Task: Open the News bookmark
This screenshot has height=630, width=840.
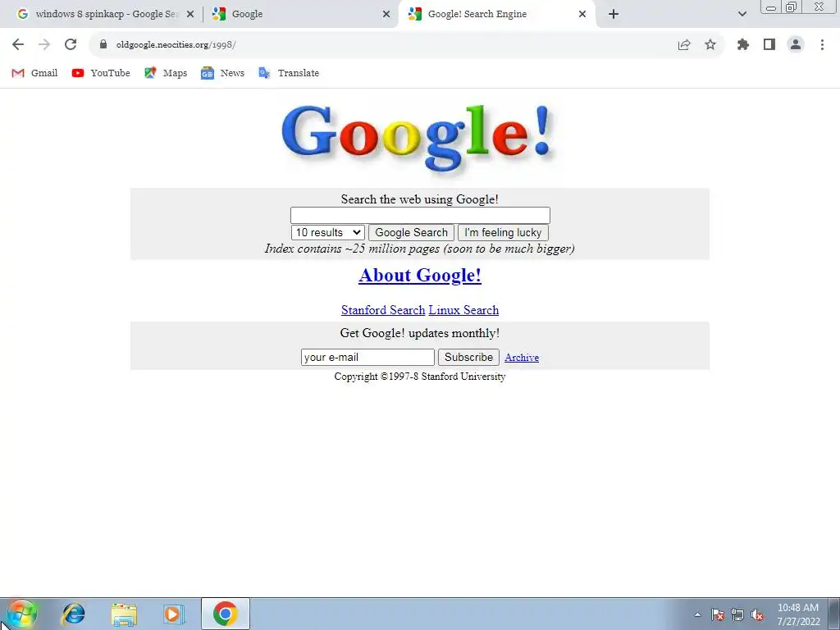Action: (222, 73)
